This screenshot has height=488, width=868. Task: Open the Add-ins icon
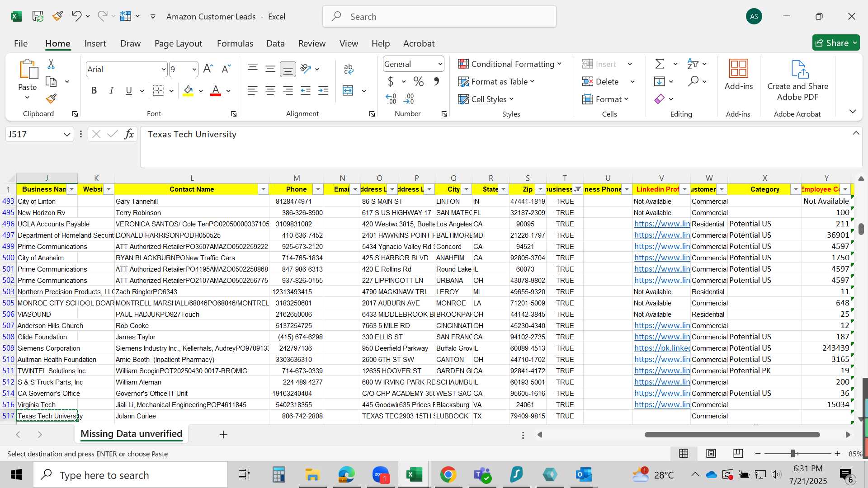(739, 69)
